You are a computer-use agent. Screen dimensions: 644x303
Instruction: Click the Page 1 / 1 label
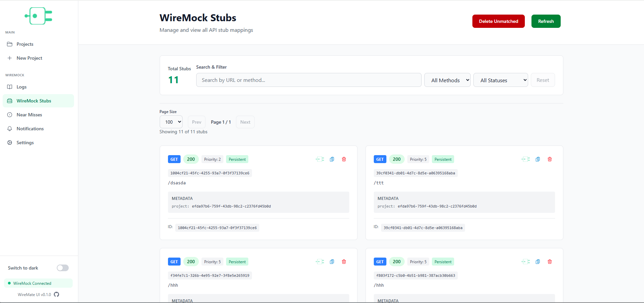(x=221, y=122)
